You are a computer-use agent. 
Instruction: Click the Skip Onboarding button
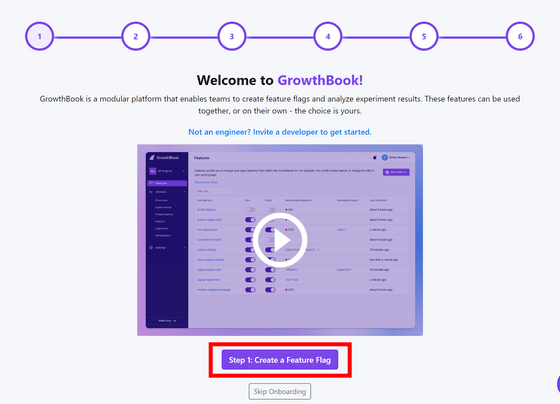280,391
